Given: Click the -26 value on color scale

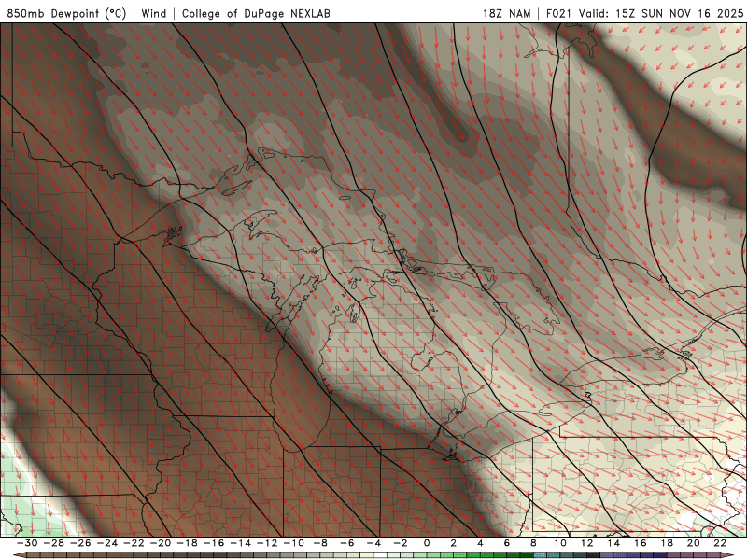Looking at the screenshot, I should pos(80,543).
